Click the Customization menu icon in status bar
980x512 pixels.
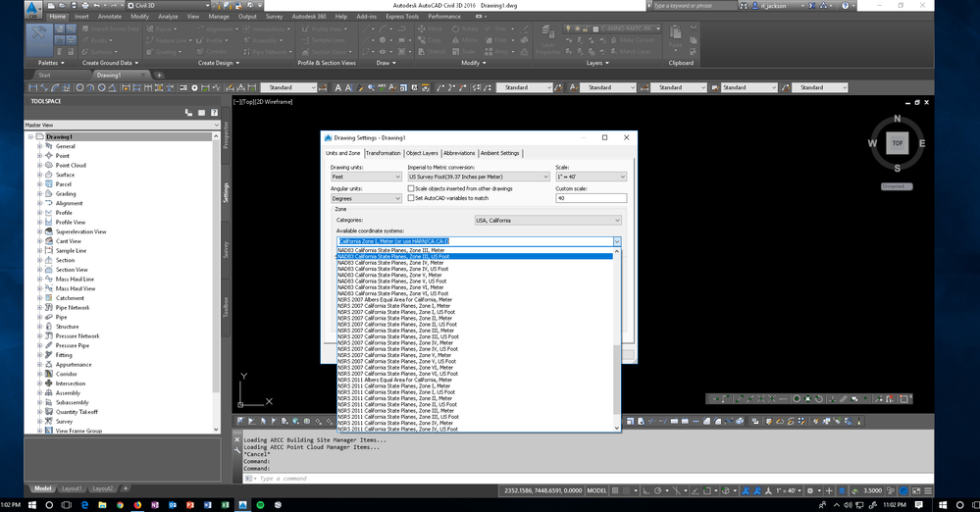coord(928,490)
